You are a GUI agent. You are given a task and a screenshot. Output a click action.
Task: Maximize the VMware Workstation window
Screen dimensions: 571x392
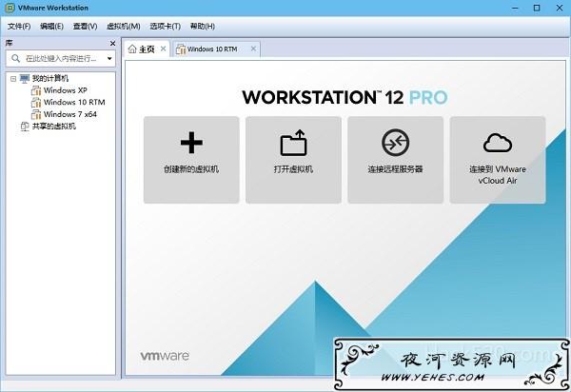(537, 8)
